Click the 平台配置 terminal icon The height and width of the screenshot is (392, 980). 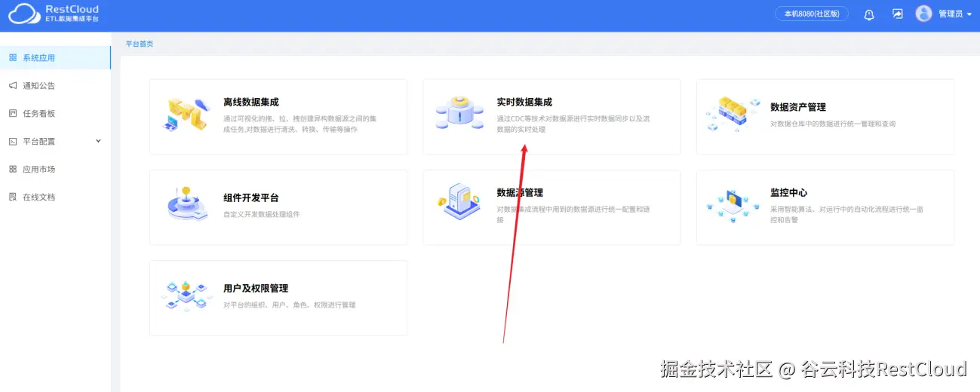[x=13, y=142]
